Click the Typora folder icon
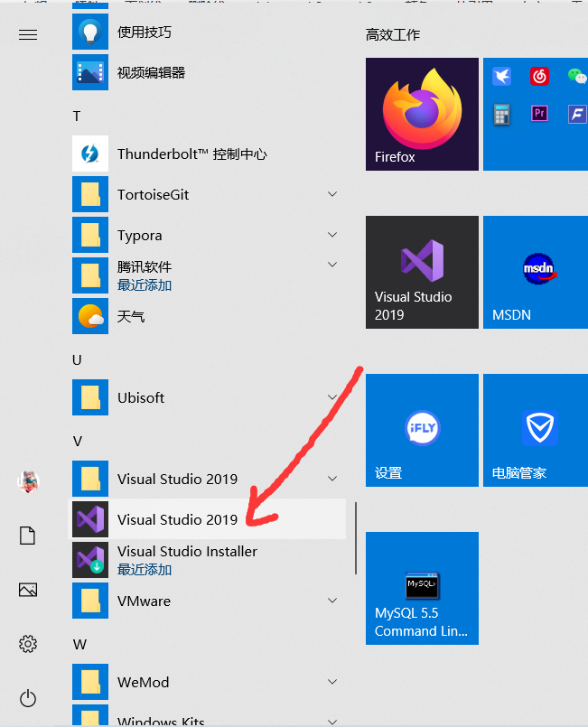The width and height of the screenshot is (588, 727). 90,235
